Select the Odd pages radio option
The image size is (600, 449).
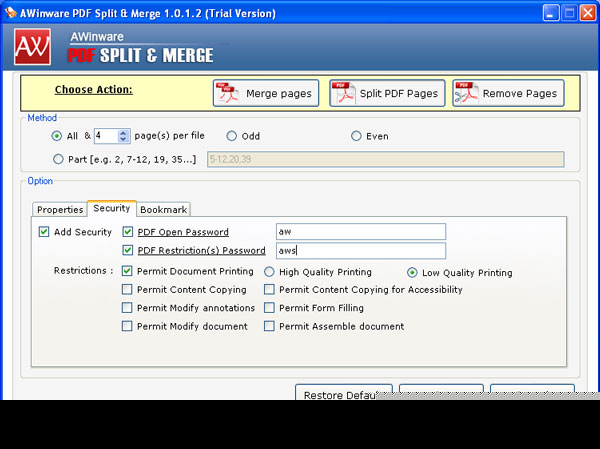point(232,136)
